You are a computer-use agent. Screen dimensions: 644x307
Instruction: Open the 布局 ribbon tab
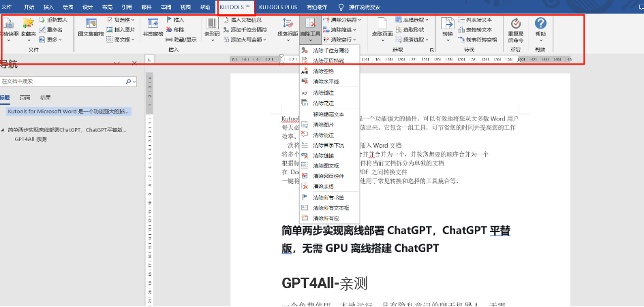107,7
